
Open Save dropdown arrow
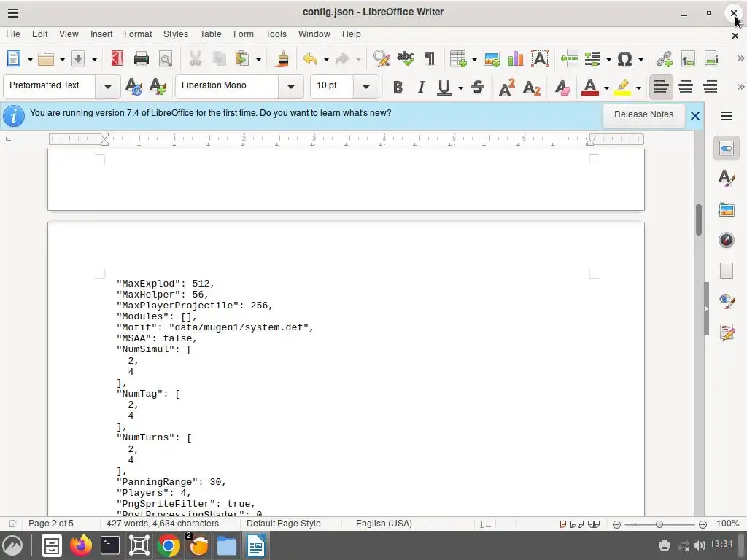[94, 60]
